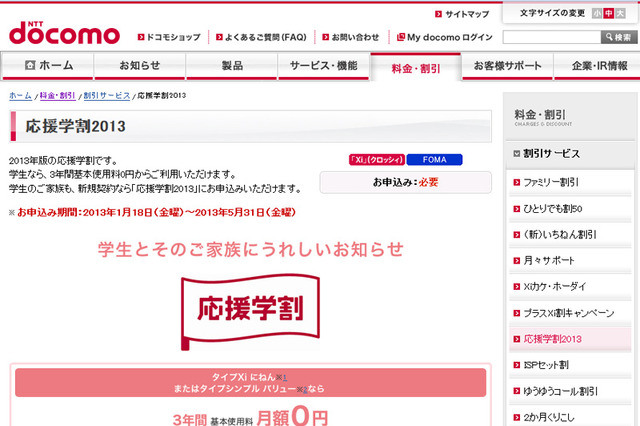Screen dimensions: 640x426
Task: Click arrow icon beside 応援学割2013 sidebar
Action: (517, 339)
